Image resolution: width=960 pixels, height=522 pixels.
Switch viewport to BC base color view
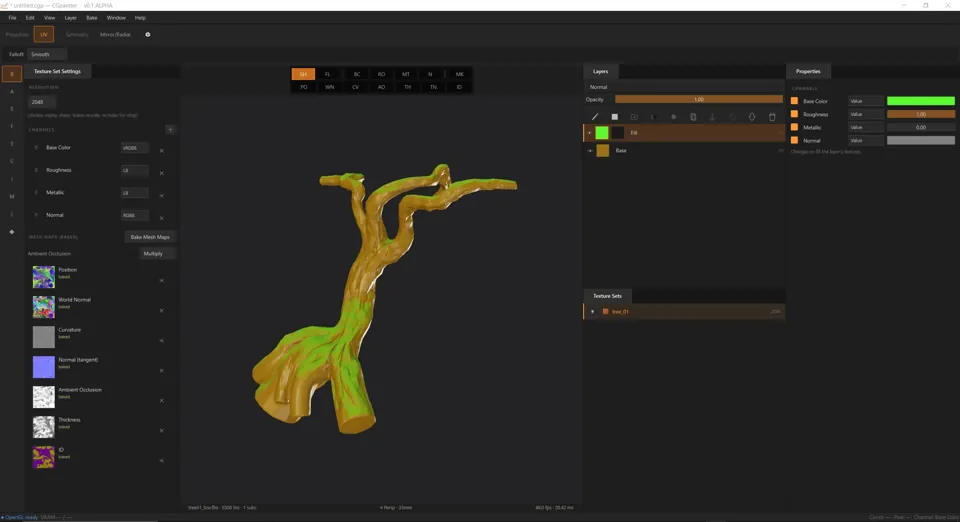[x=356, y=74]
